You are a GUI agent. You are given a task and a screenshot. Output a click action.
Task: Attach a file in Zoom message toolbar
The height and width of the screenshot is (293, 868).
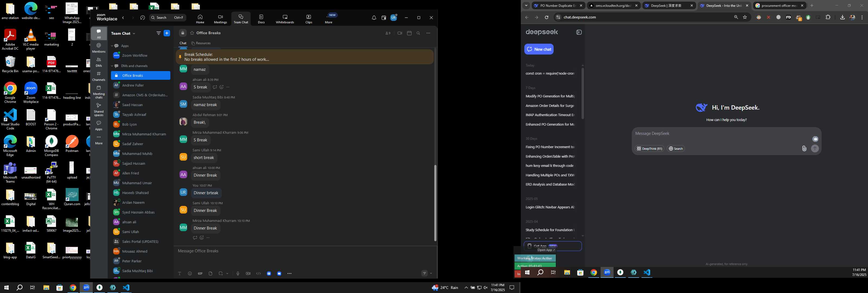pyautogui.click(x=210, y=273)
